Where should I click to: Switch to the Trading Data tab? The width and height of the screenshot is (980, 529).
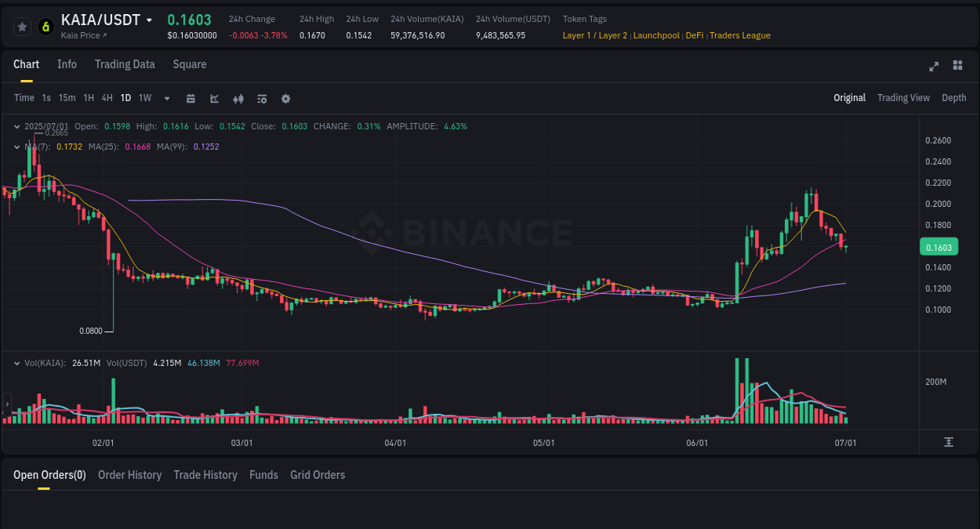pos(125,64)
